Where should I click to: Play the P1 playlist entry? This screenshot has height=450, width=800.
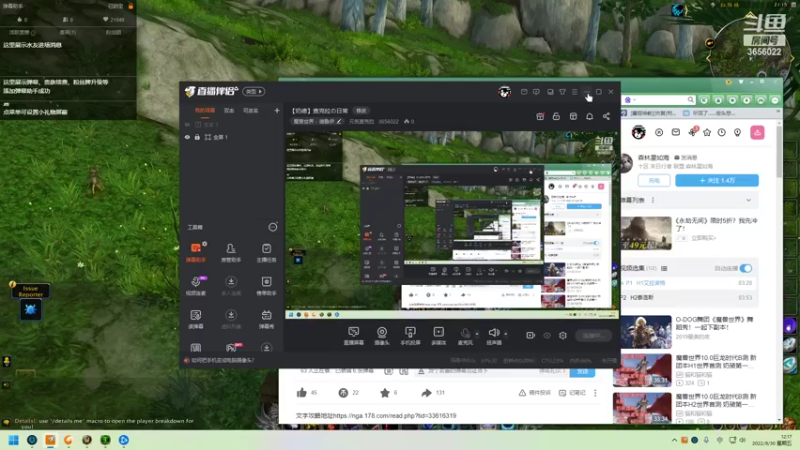click(x=687, y=283)
